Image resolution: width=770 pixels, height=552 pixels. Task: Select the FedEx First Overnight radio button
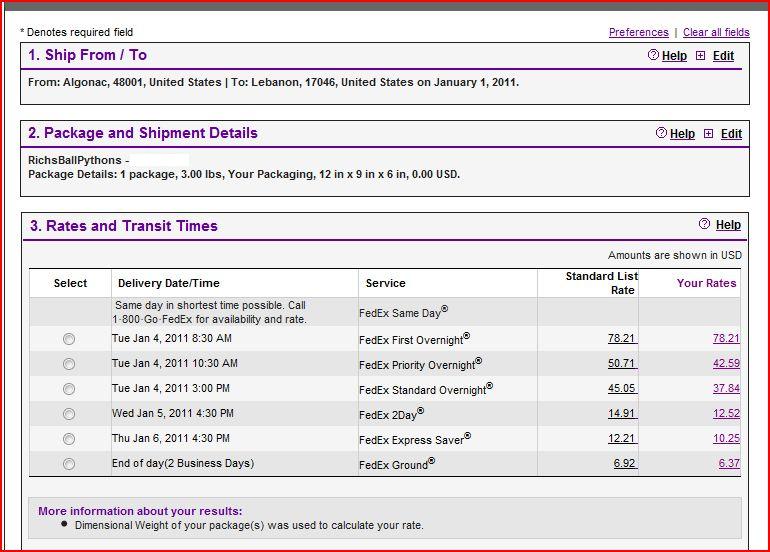[69, 339]
